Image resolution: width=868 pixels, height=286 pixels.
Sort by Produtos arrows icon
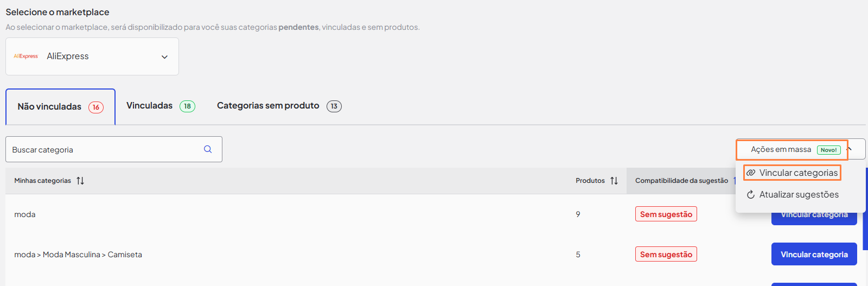[x=614, y=181]
